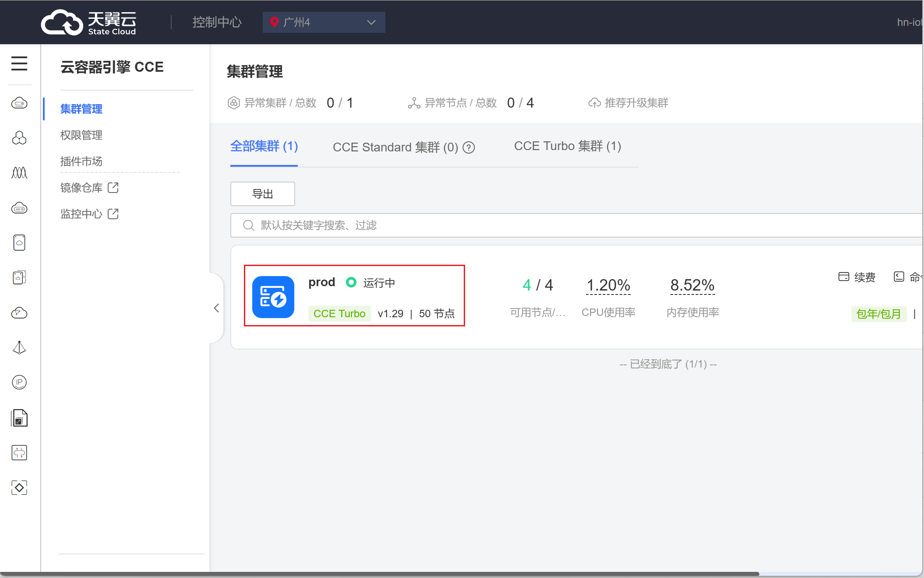Select 集群管理 in the sidebar menu
This screenshot has width=924, height=578.
click(x=81, y=109)
